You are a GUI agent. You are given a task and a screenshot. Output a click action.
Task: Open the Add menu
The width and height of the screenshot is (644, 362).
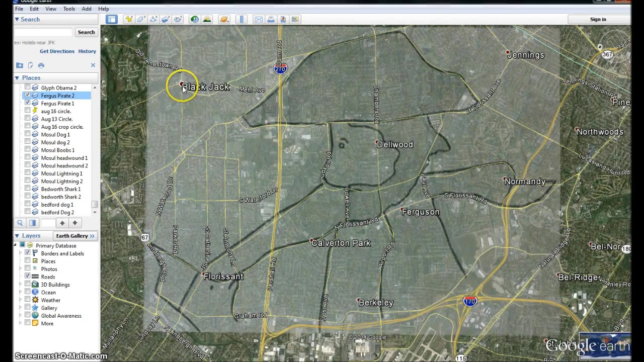click(x=87, y=9)
